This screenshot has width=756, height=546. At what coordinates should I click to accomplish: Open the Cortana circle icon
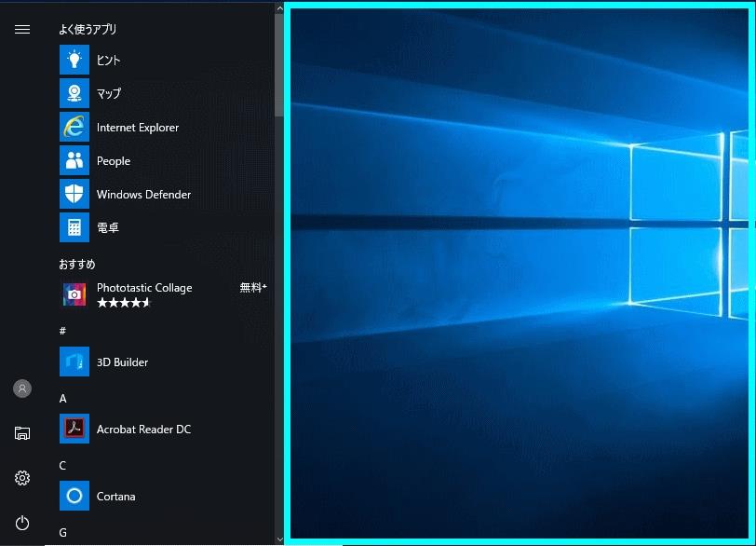(74, 496)
